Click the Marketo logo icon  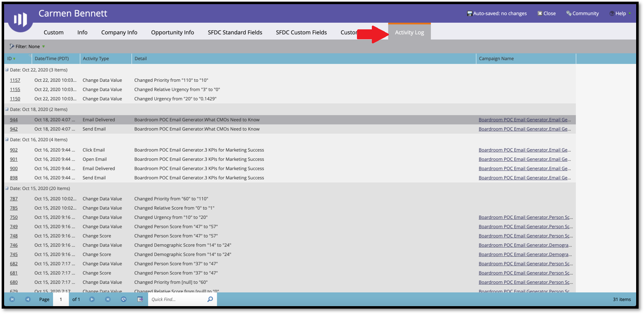(x=20, y=19)
